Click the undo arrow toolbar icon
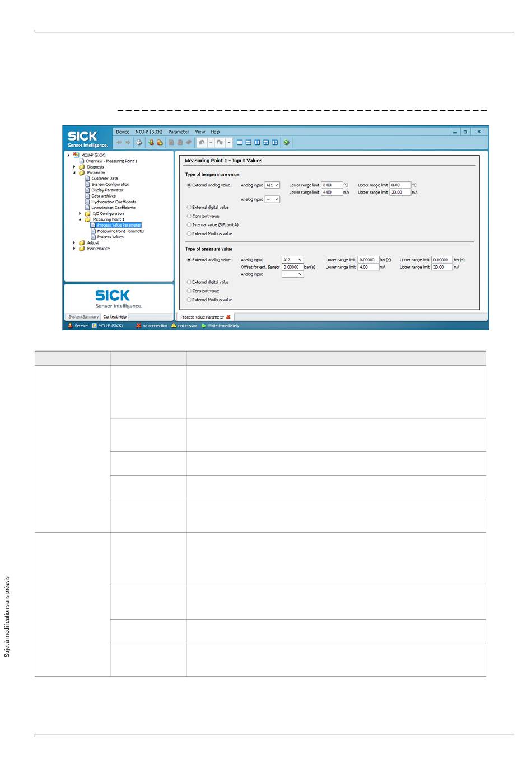 coord(202,143)
